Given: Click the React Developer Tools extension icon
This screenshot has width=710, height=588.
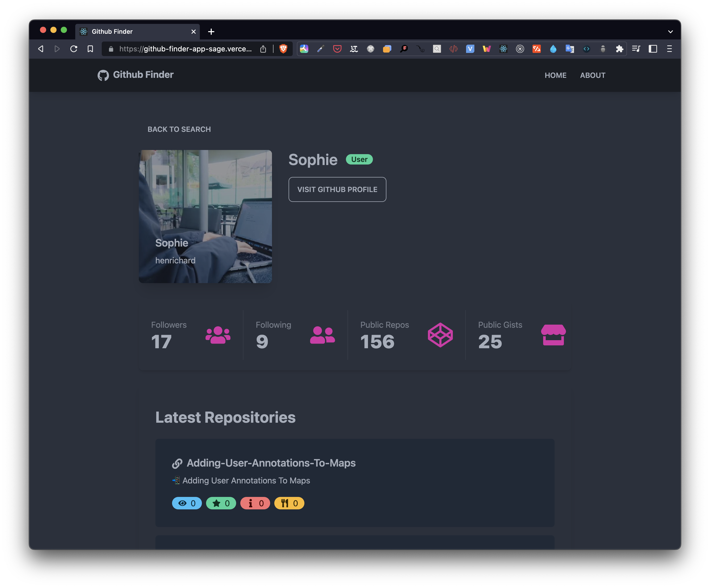Looking at the screenshot, I should click(x=503, y=49).
